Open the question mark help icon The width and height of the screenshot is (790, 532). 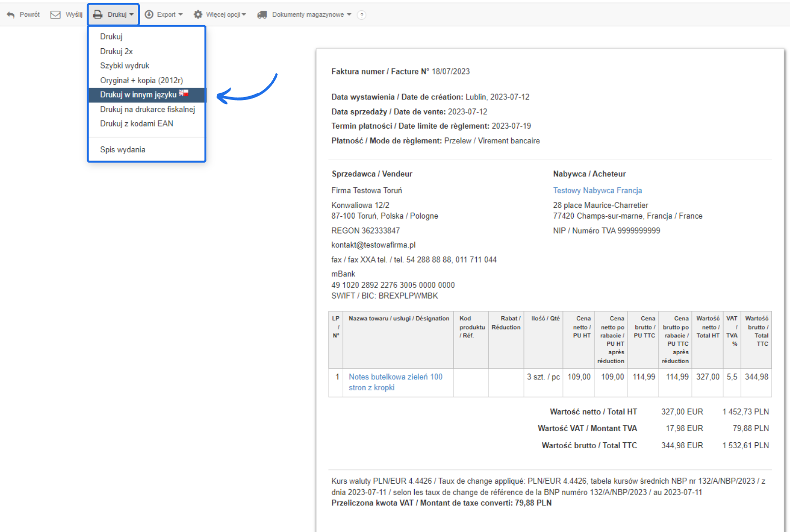[x=362, y=15]
